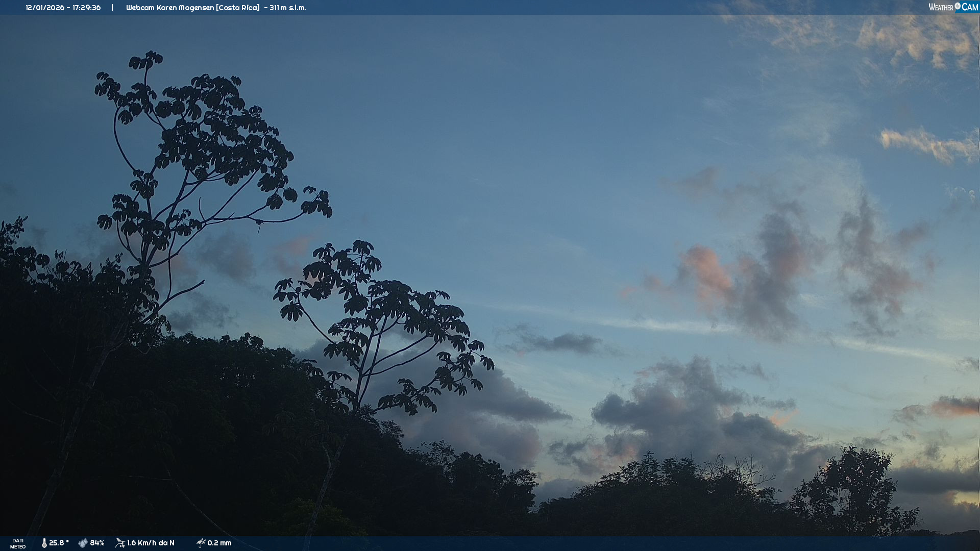This screenshot has height=551, width=980.
Task: Click the rain umbrella precipitation icon
Action: 201,543
